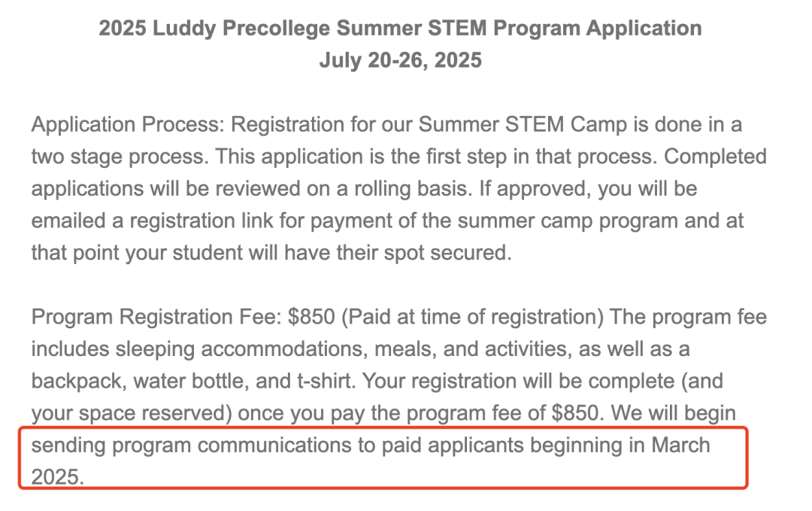Click the text 'two stage process'

click(120, 157)
